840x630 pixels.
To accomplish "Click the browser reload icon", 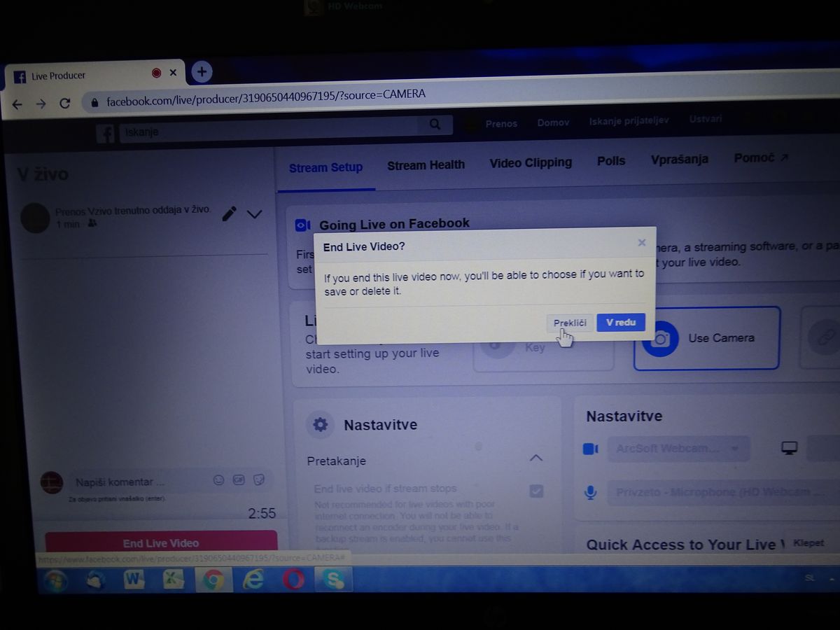I will click(65, 104).
